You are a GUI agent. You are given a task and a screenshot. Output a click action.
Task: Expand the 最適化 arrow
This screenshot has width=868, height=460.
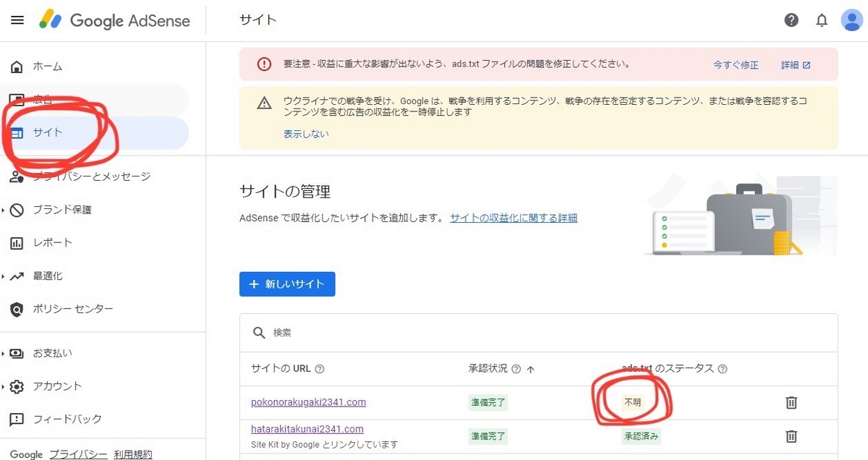point(3,276)
